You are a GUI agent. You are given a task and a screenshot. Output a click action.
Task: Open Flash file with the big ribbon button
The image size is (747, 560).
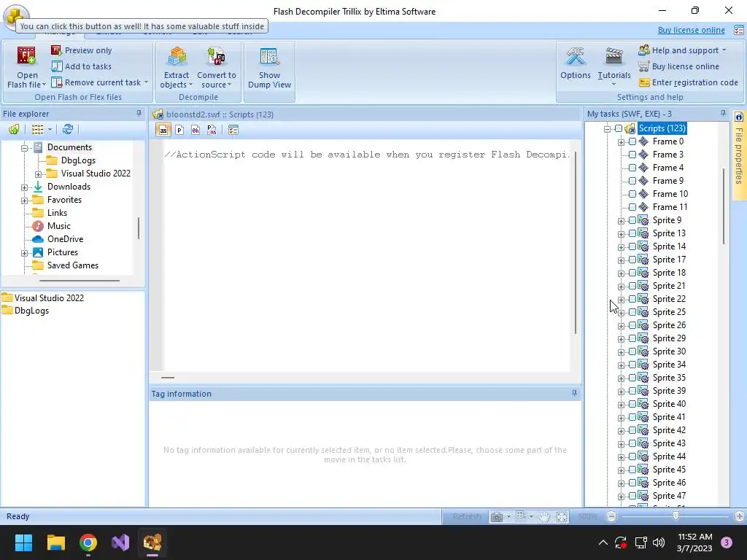(x=27, y=66)
